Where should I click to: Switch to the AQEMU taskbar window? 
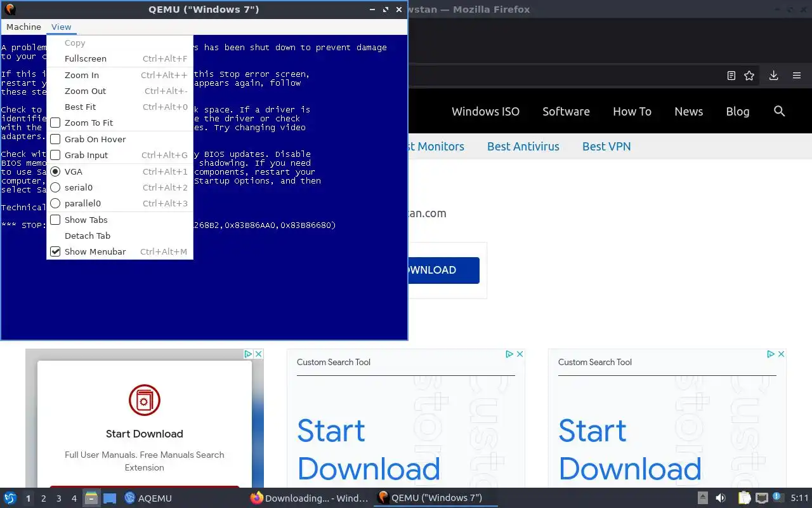[148, 498]
